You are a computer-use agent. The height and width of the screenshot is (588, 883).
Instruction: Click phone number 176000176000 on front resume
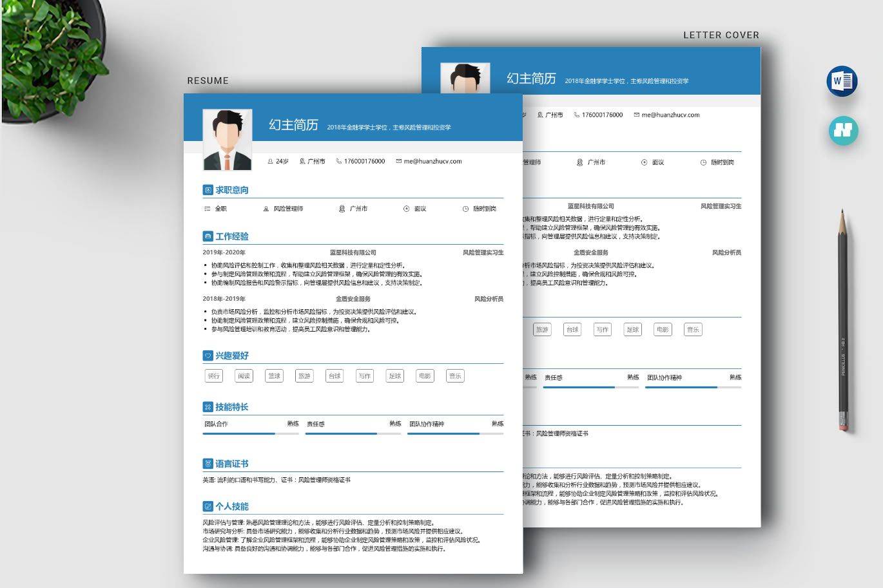point(364,162)
